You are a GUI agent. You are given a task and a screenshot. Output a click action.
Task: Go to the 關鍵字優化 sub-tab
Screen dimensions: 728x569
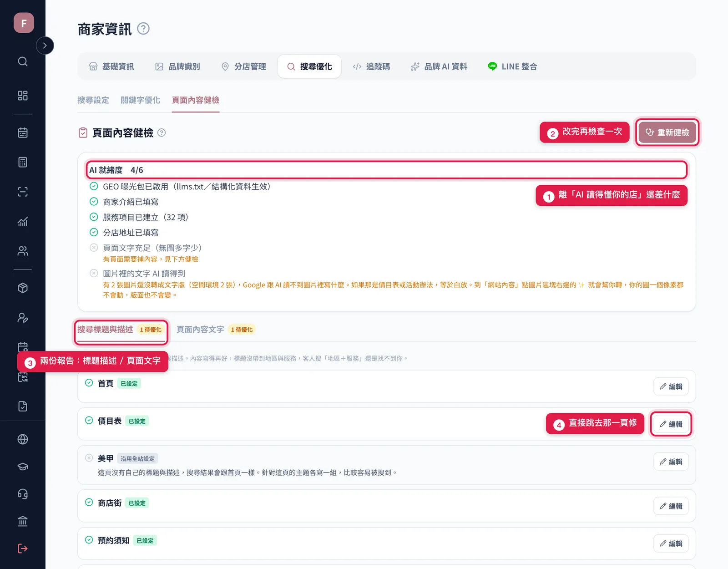[x=141, y=100]
